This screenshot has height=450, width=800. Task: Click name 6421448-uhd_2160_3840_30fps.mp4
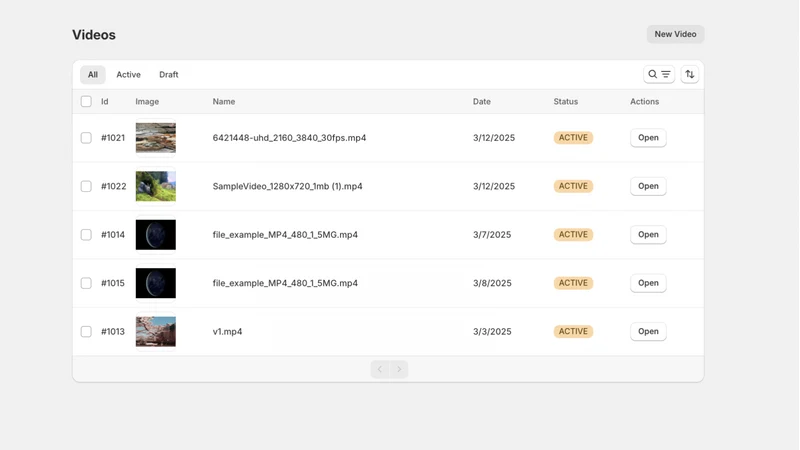(289, 138)
